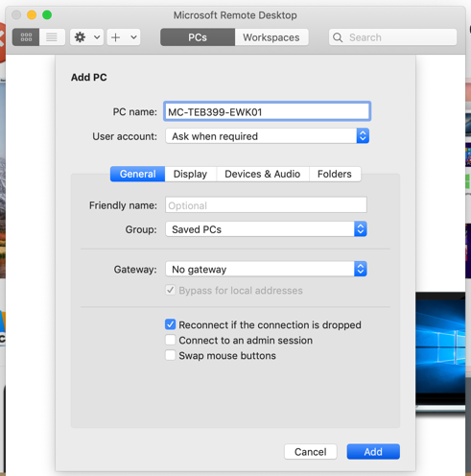This screenshot has height=476, width=471.
Task: Switch to the Display tab
Action: pos(190,174)
